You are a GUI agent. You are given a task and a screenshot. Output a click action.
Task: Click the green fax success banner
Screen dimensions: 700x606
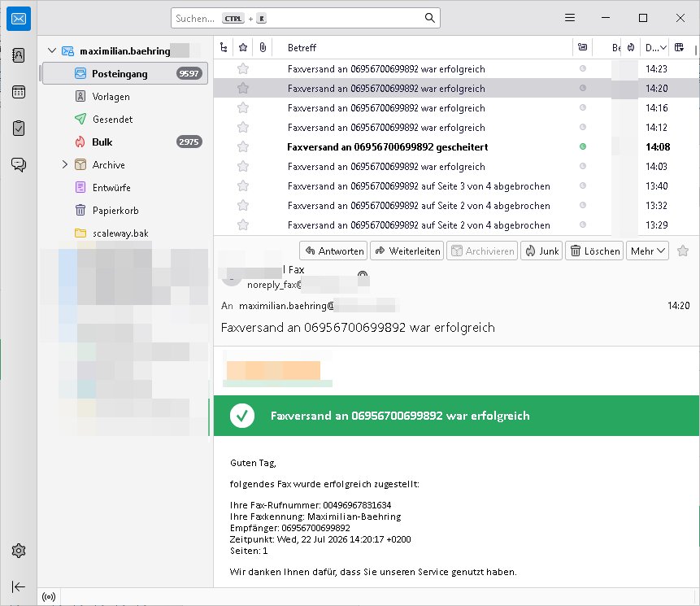[456, 416]
